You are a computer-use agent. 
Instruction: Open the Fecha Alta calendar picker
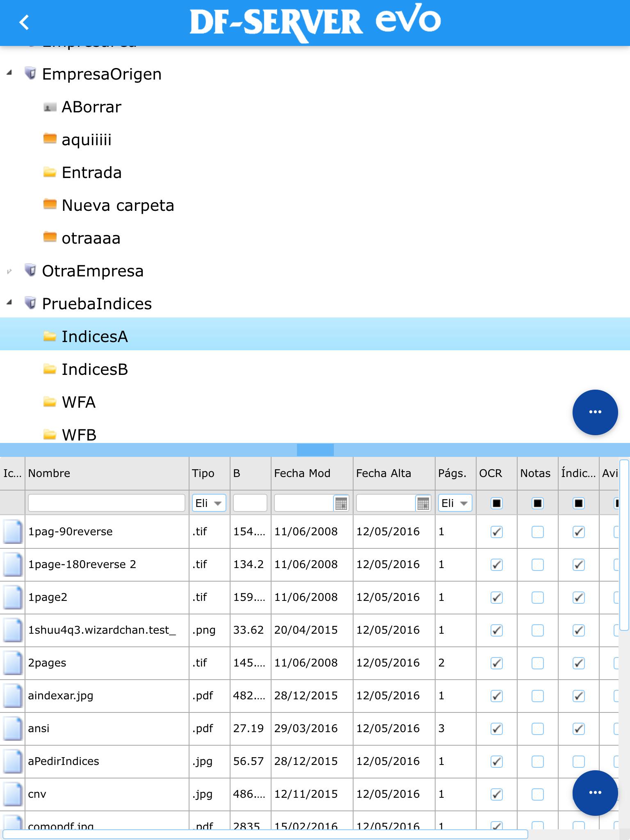click(x=423, y=503)
